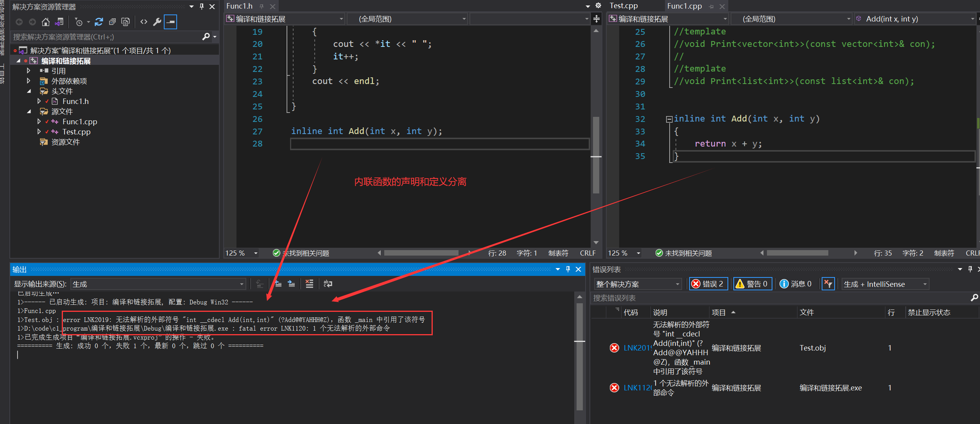Switch to the Test.cpp editor tab
Viewport: 980px width, 424px height.
tap(624, 6)
